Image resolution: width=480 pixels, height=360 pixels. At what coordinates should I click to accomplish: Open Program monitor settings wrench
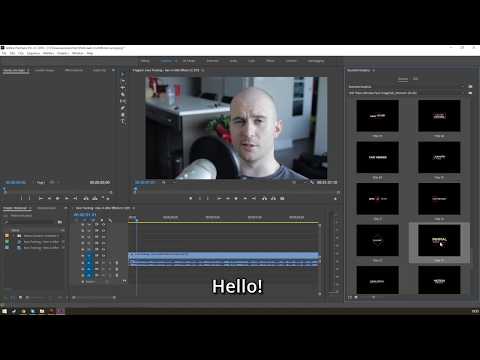(312, 182)
